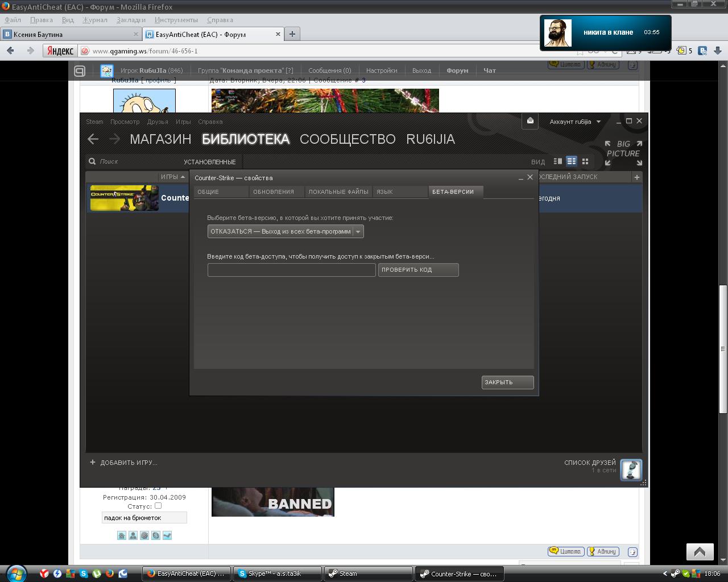Click the forum scroll-to-top arrow button
Image resolution: width=728 pixels, height=582 pixels.
pos(700,552)
